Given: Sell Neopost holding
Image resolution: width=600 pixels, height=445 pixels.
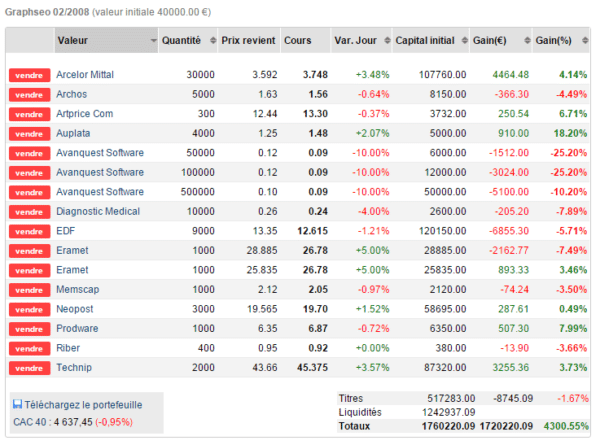Looking at the screenshot, I should coord(29,309).
